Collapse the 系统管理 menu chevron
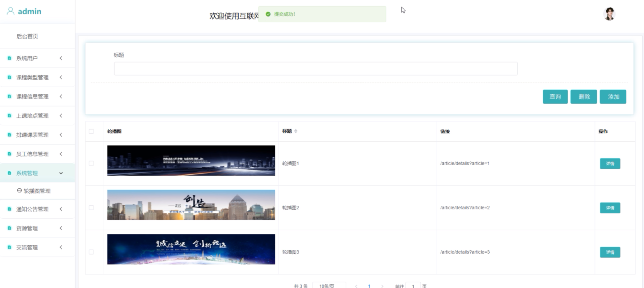Image resolution: width=644 pixels, height=288 pixels. (61, 173)
